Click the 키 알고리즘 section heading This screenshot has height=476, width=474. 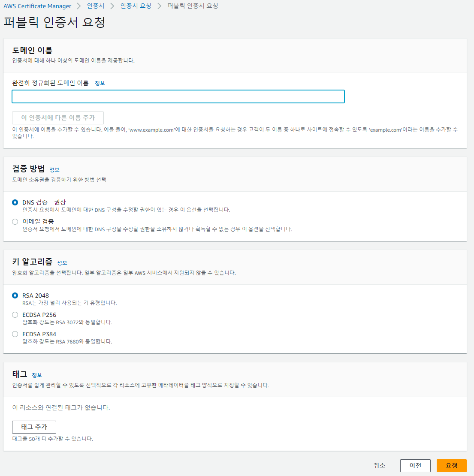(x=32, y=262)
